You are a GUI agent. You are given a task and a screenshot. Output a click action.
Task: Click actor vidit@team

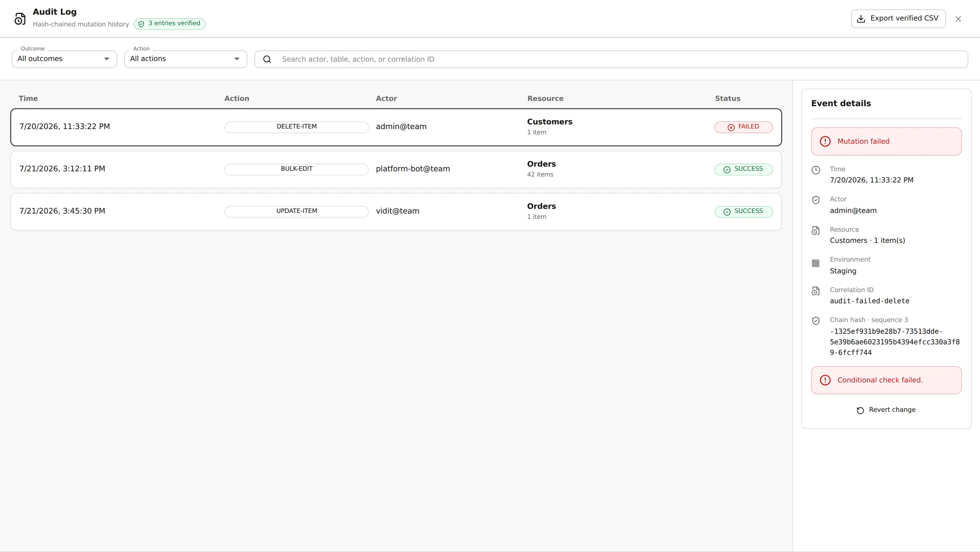point(397,211)
